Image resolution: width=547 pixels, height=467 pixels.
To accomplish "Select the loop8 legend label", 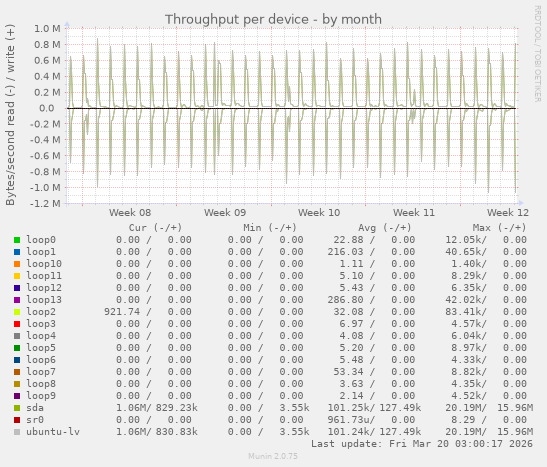I will tap(41, 384).
